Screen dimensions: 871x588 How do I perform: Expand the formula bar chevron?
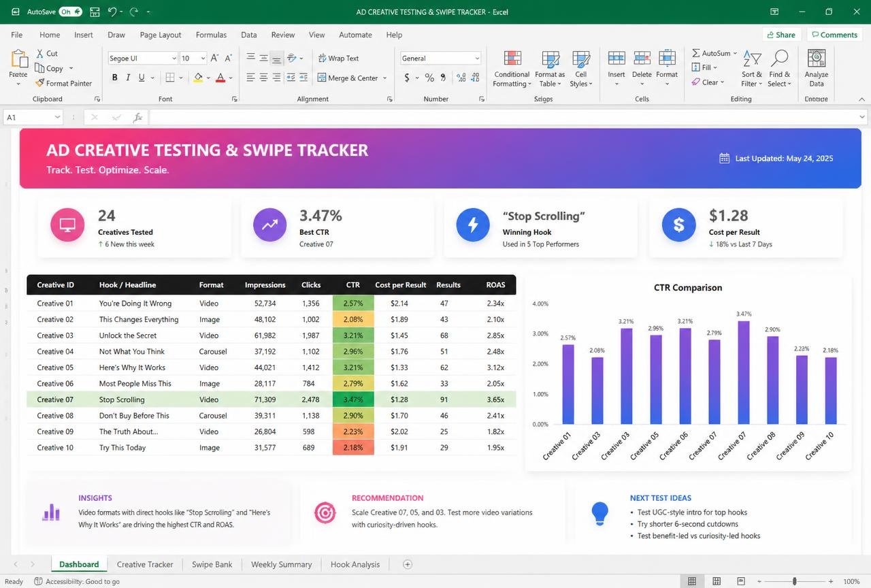862,117
